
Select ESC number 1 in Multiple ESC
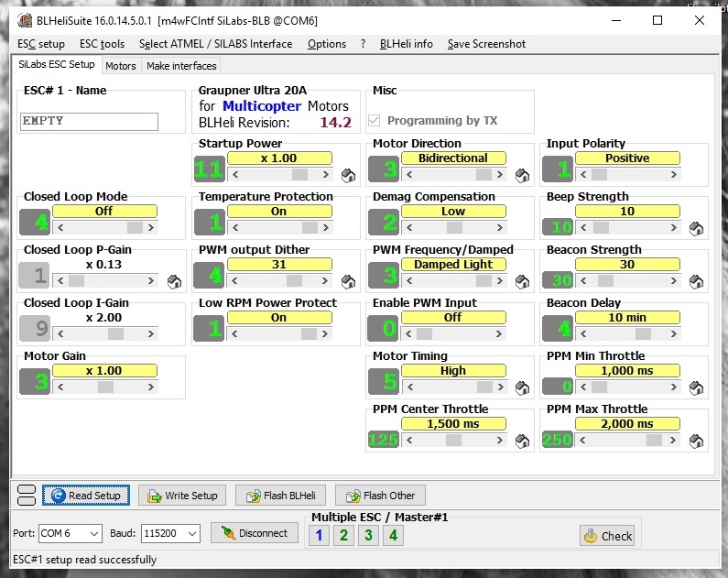319,535
